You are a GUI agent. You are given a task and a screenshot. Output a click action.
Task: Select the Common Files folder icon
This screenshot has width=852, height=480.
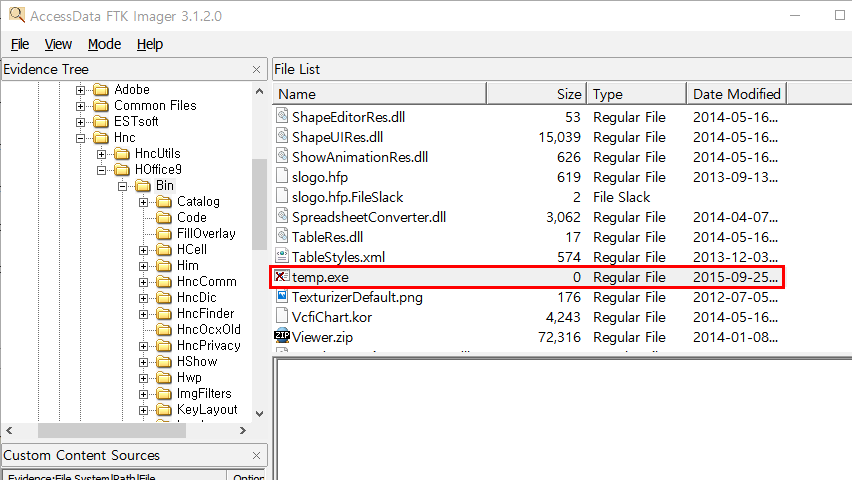[101, 105]
